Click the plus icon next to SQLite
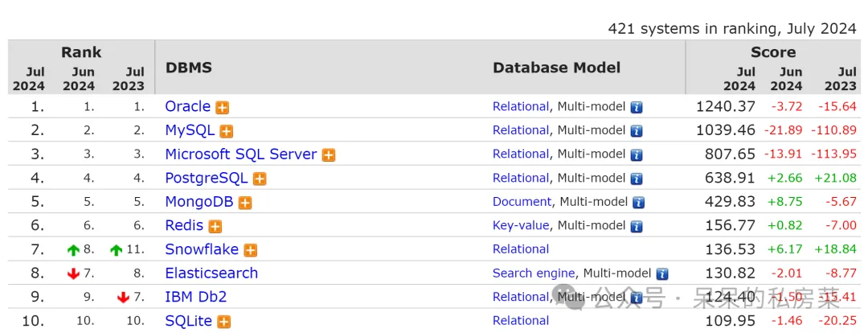 (x=223, y=322)
